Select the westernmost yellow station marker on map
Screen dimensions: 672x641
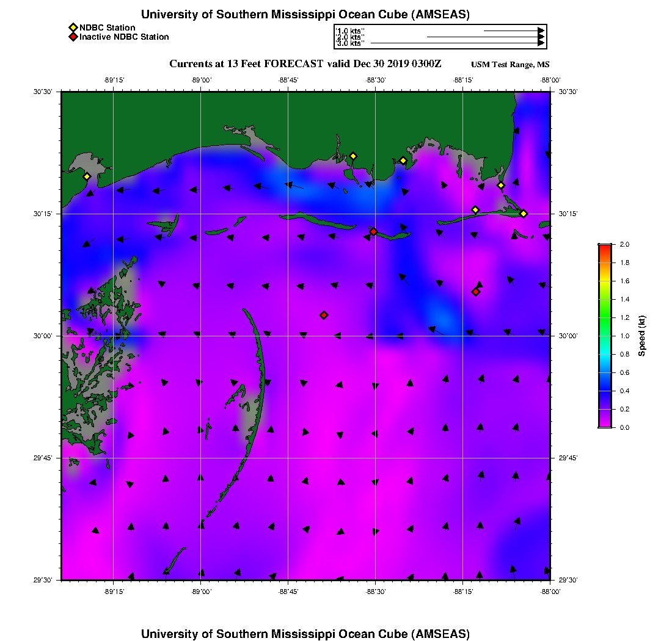(87, 176)
